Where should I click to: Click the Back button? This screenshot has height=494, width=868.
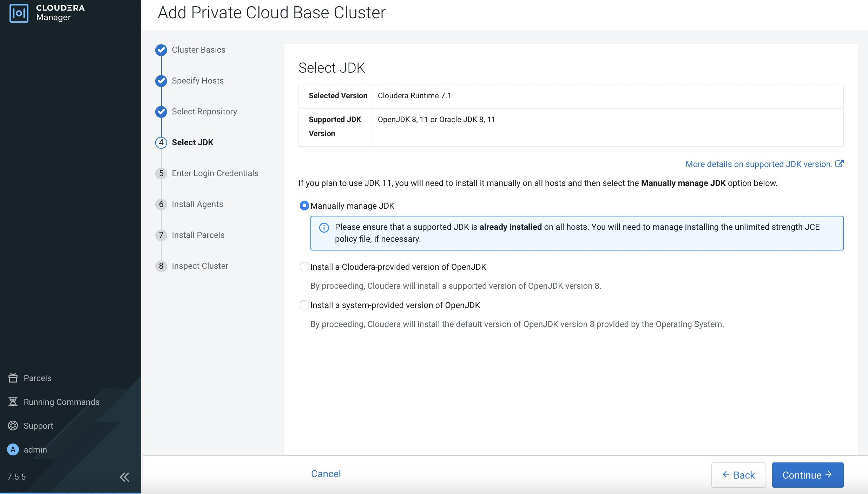click(x=738, y=475)
